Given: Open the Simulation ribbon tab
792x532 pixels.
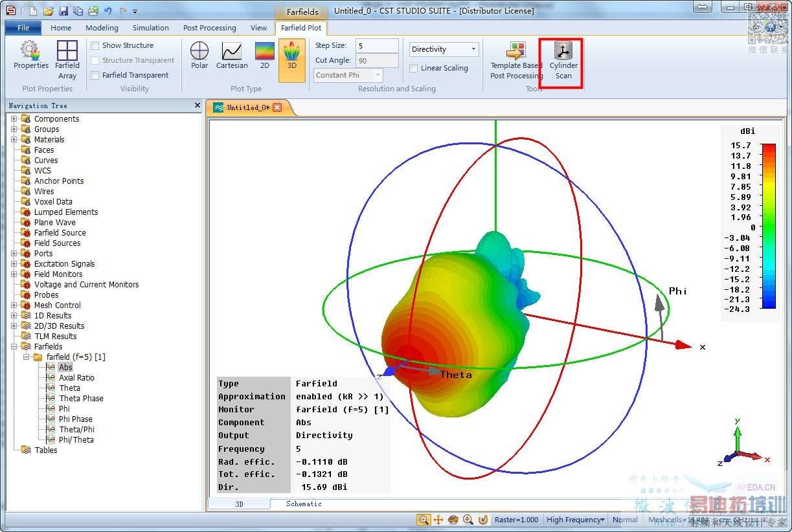Looking at the screenshot, I should tap(150, 28).
